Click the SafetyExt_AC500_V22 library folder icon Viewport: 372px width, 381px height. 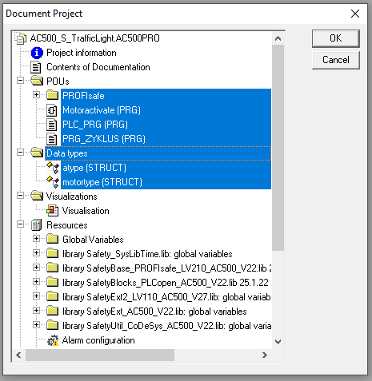(53, 311)
